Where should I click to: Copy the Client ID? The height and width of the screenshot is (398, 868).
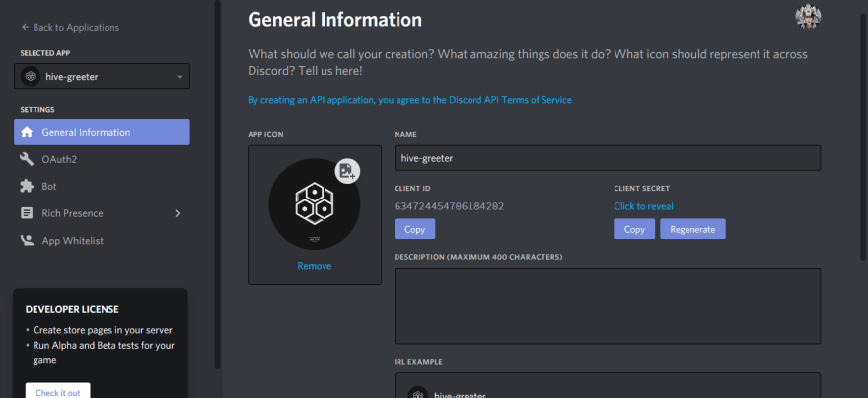414,229
